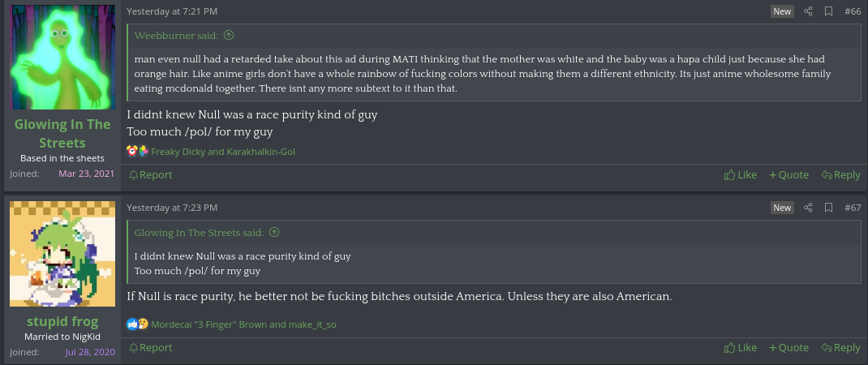Open Glowing In The Streets profile name
868x365 pixels.
point(62,133)
